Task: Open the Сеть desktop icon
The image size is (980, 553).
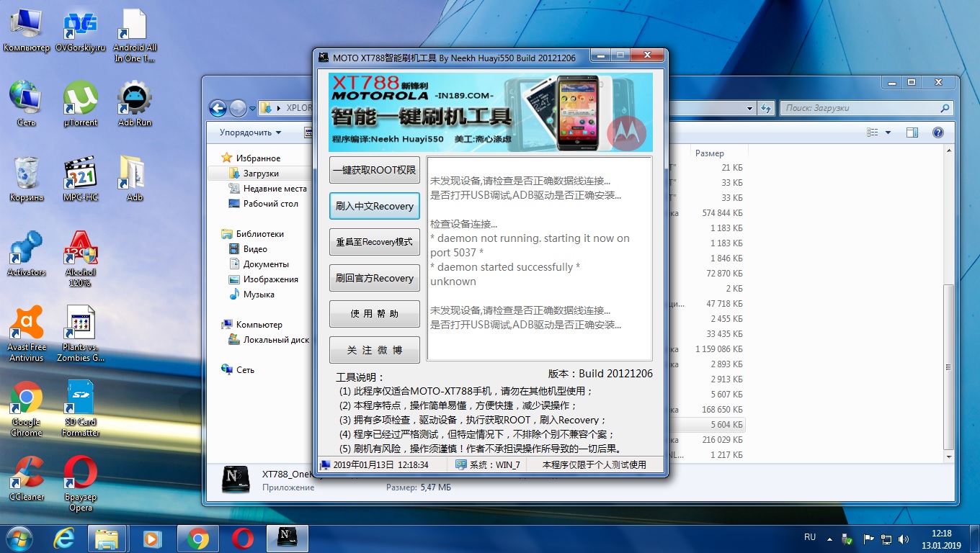Action: [27, 104]
